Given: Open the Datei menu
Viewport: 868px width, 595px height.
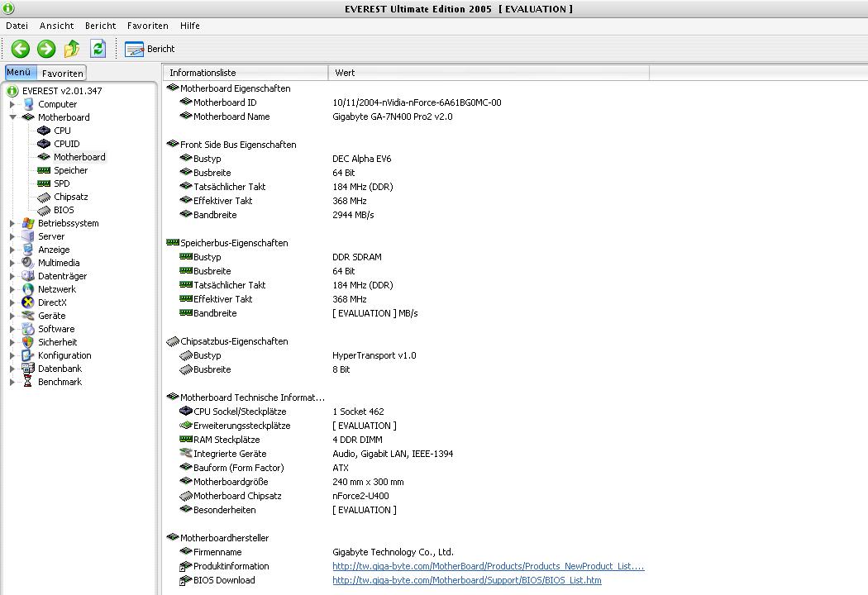Looking at the screenshot, I should pos(17,26).
